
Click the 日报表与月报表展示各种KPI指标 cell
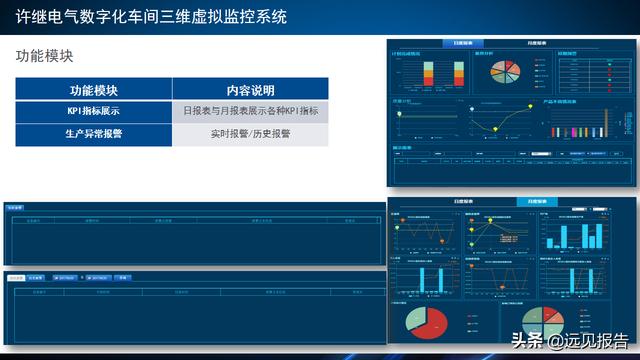point(250,111)
